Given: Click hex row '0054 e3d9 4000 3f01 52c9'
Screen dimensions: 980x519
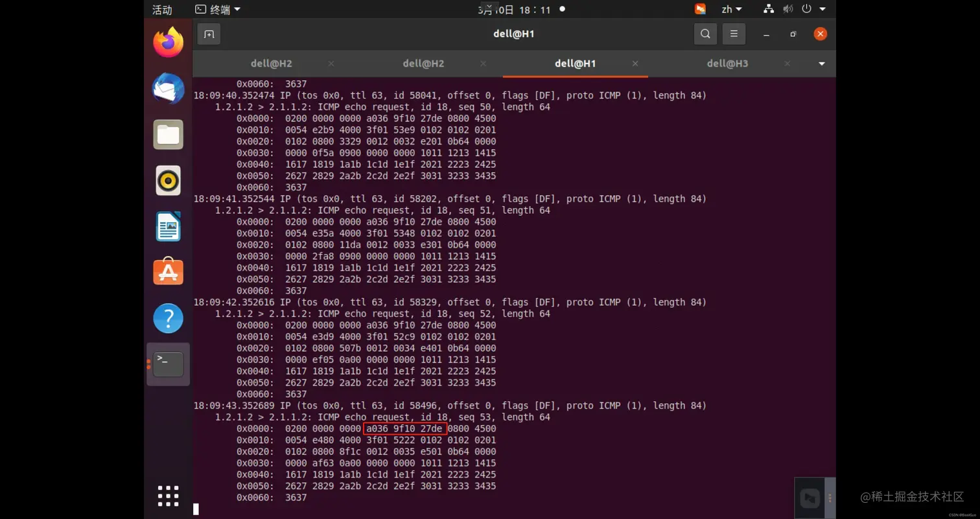Looking at the screenshot, I should pos(366,337).
